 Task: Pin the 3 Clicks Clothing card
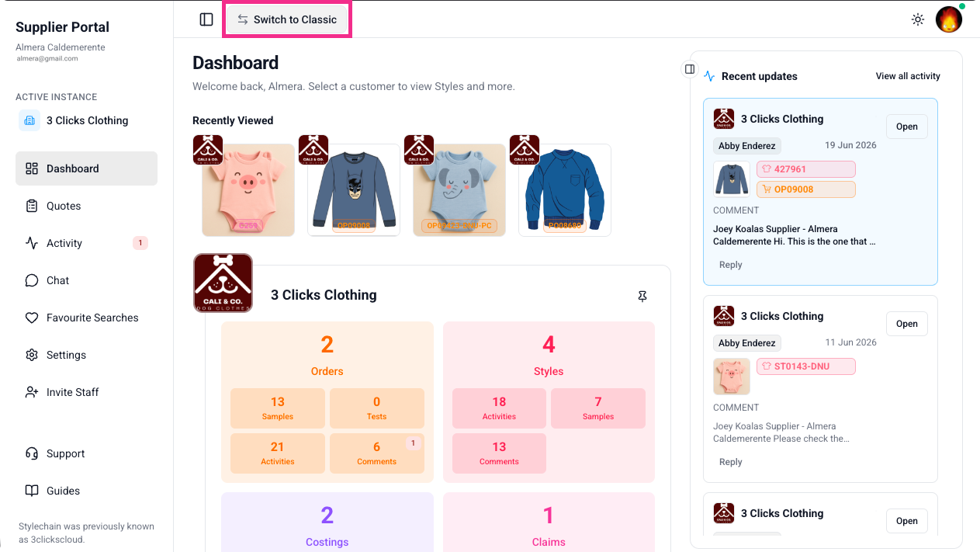click(x=642, y=296)
